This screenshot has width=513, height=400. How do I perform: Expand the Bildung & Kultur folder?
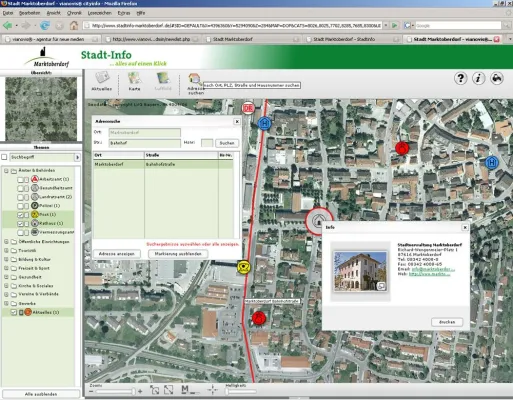tap(6, 259)
